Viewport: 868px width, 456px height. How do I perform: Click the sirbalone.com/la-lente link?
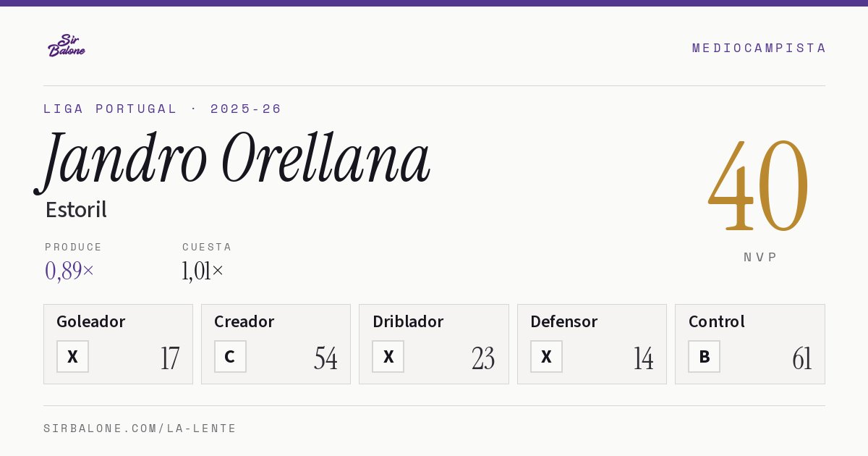tap(140, 428)
